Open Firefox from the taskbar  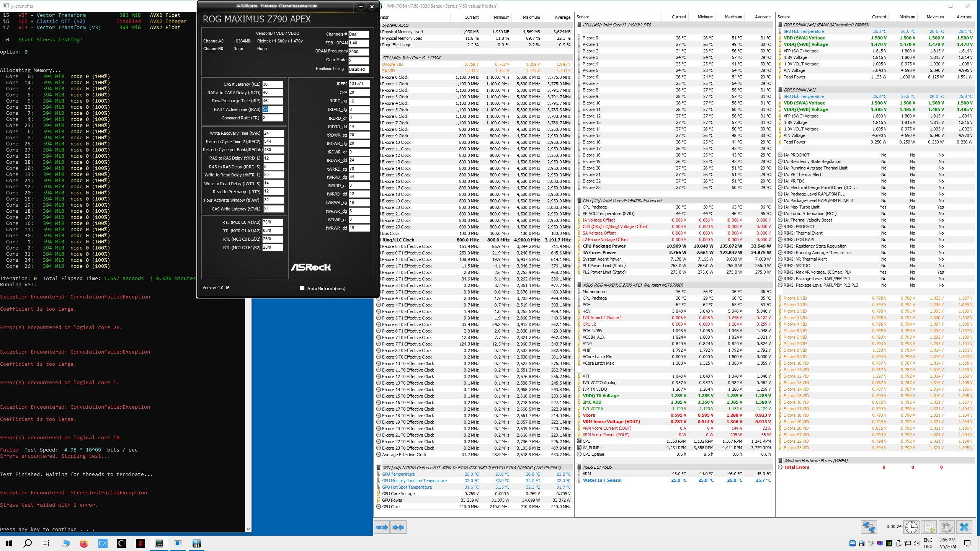84,543
